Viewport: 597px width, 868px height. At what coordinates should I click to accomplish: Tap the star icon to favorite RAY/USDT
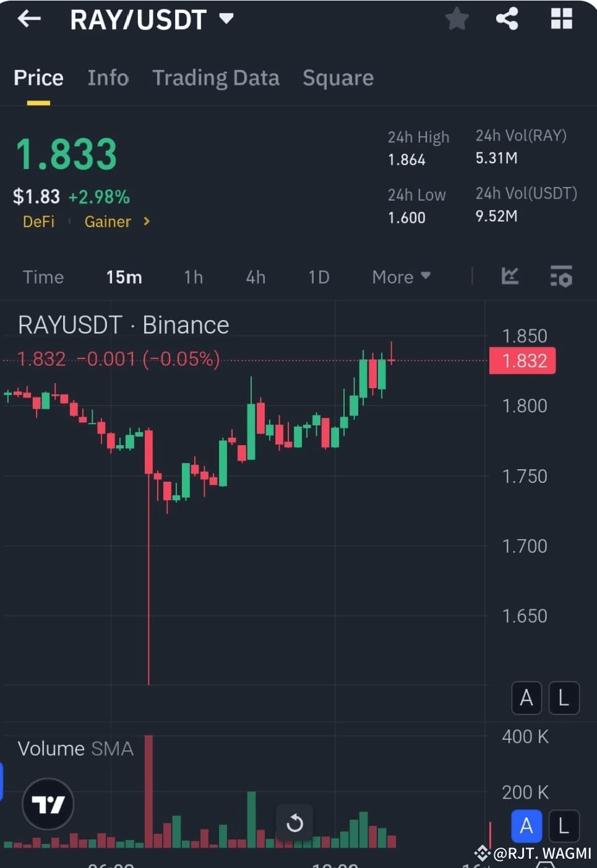pyautogui.click(x=457, y=19)
